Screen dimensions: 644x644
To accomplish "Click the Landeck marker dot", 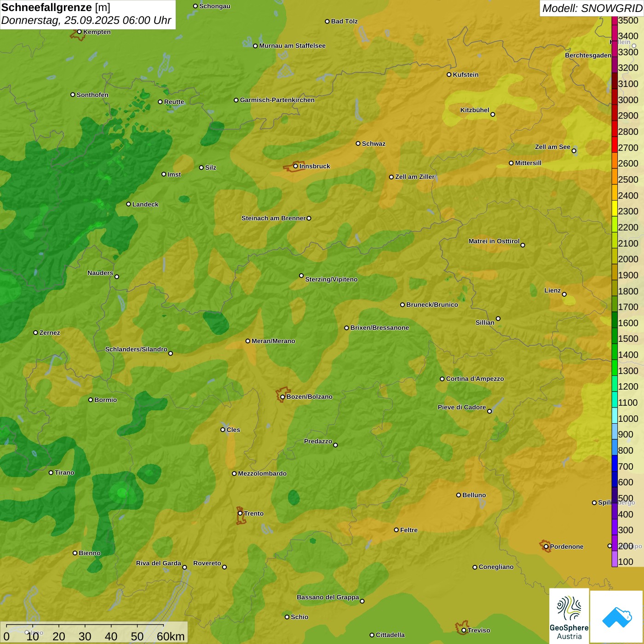I will coord(129,204).
